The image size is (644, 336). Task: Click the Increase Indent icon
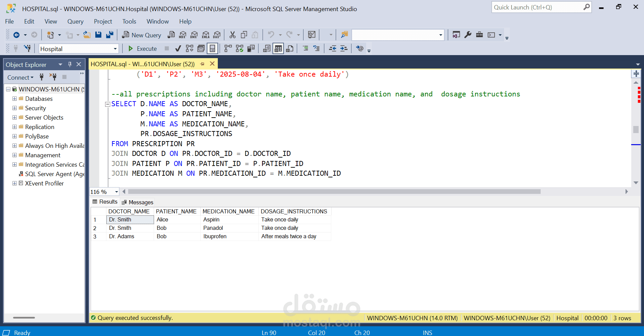pos(344,48)
